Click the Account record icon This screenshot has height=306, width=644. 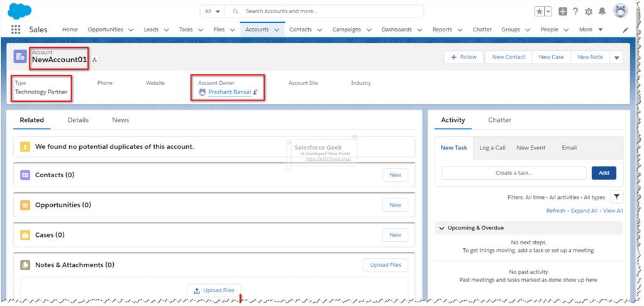pos(20,57)
